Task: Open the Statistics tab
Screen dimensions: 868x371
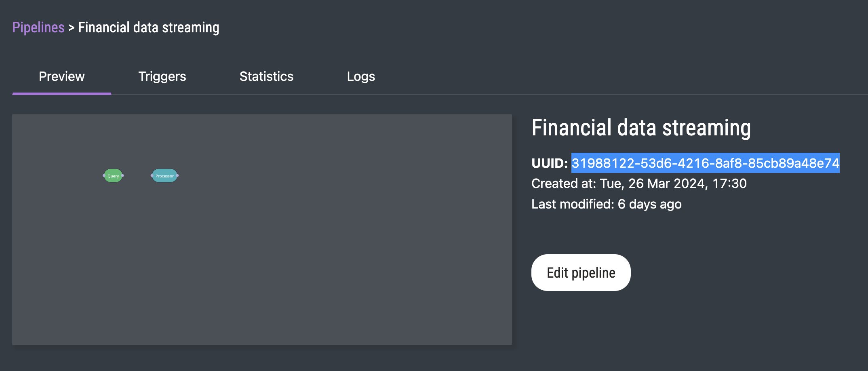Action: 266,76
